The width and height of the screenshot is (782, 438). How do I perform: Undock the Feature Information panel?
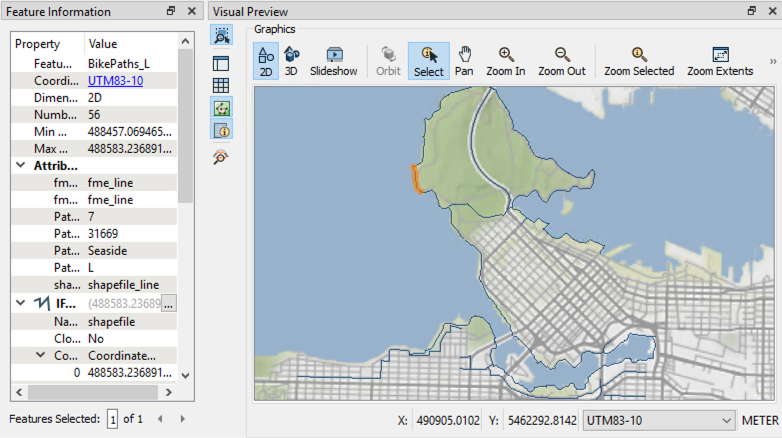click(x=171, y=11)
